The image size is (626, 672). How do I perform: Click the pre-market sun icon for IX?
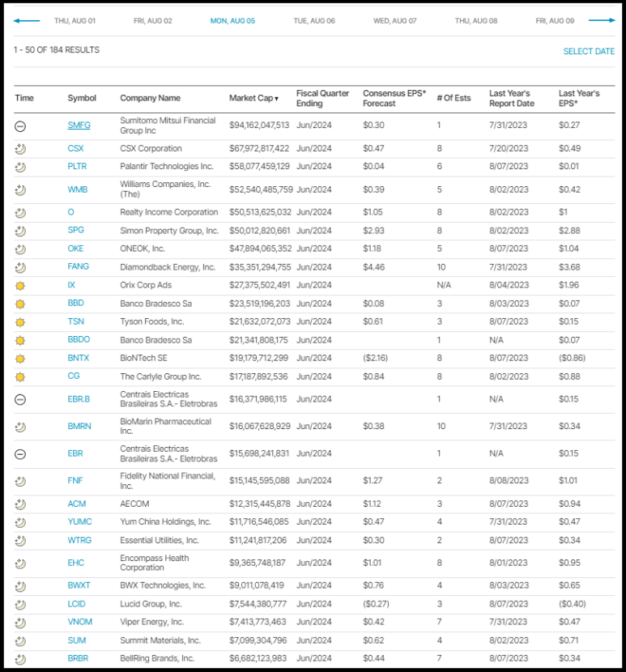(20, 286)
